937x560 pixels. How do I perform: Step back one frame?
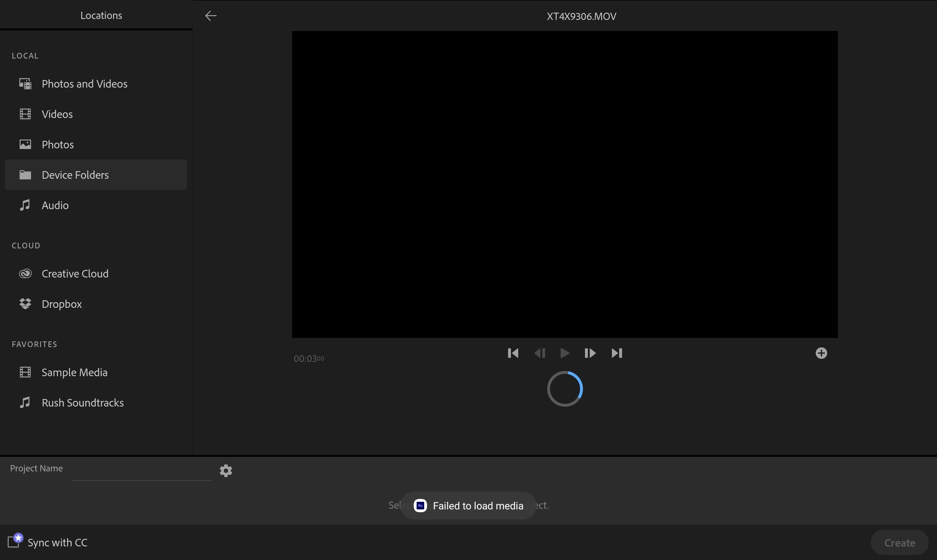[x=539, y=353]
